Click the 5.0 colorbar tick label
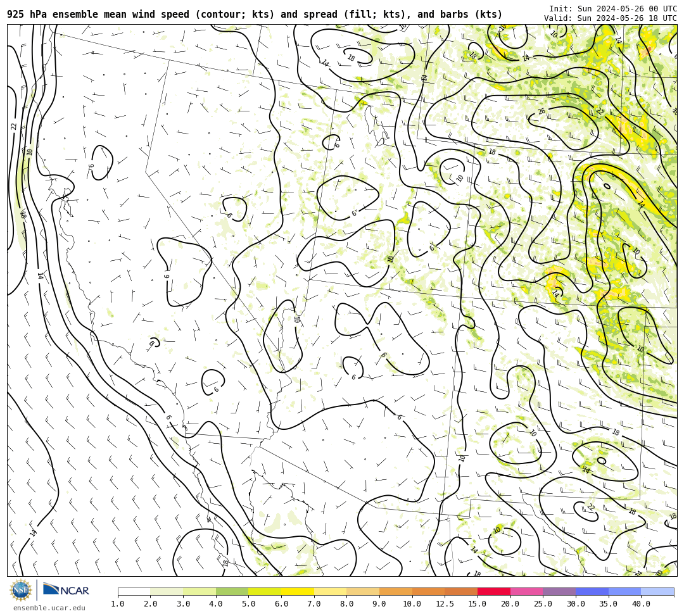The width and height of the screenshot is (684, 616). [249, 604]
